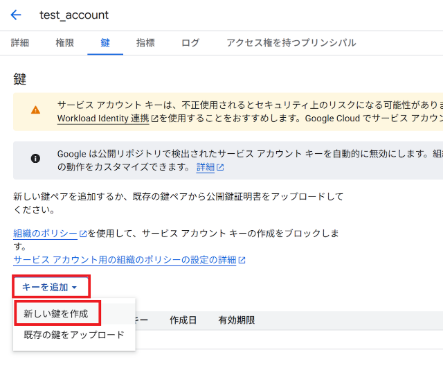Click the orange warning triangle icon
Viewport: 443px width, 384px height.
click(x=35, y=110)
